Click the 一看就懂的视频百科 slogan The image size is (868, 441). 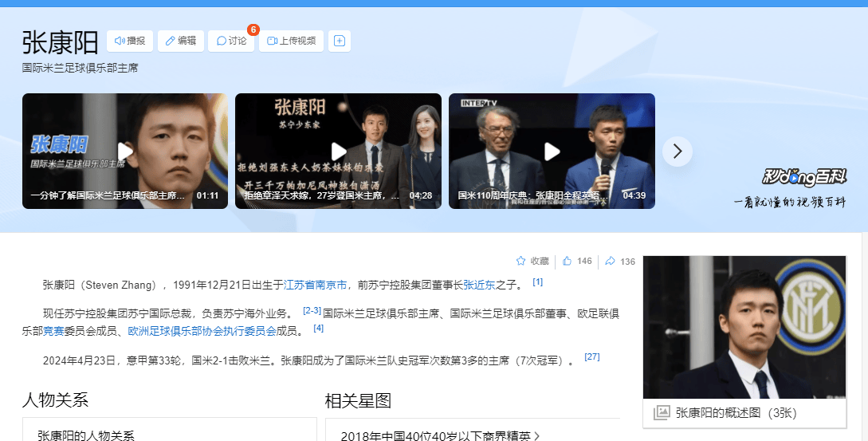click(791, 203)
